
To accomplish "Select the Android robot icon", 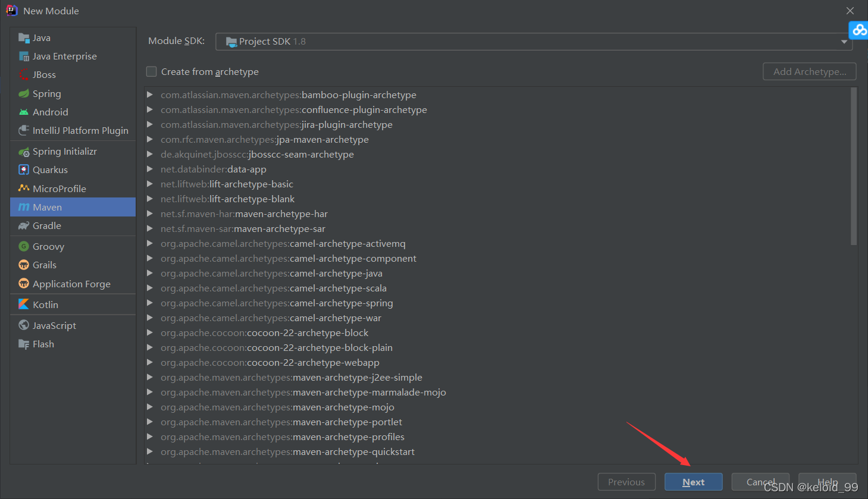I will (24, 112).
